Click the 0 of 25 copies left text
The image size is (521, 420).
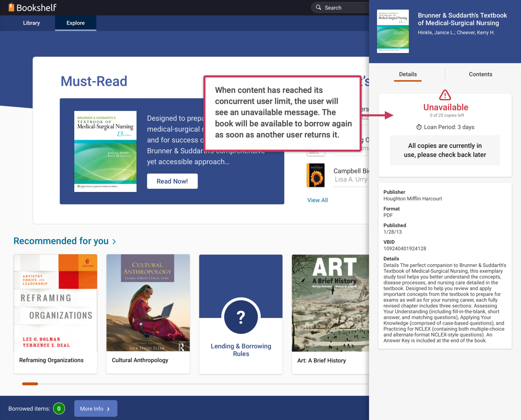(x=447, y=115)
